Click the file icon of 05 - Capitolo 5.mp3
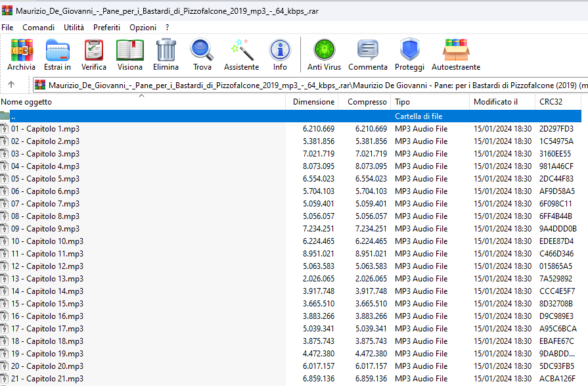The height and width of the screenshot is (386, 588). tap(5, 178)
